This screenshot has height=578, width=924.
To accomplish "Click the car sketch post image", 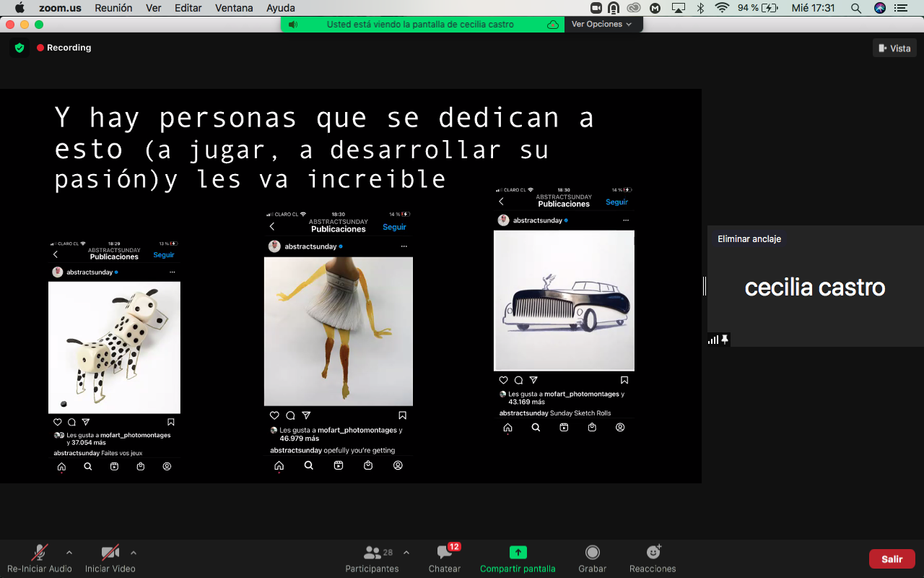I will [x=564, y=301].
